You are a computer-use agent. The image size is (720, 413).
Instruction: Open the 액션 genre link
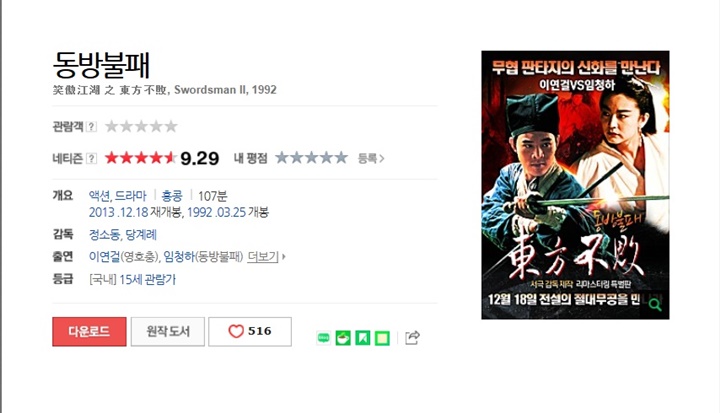(x=99, y=196)
